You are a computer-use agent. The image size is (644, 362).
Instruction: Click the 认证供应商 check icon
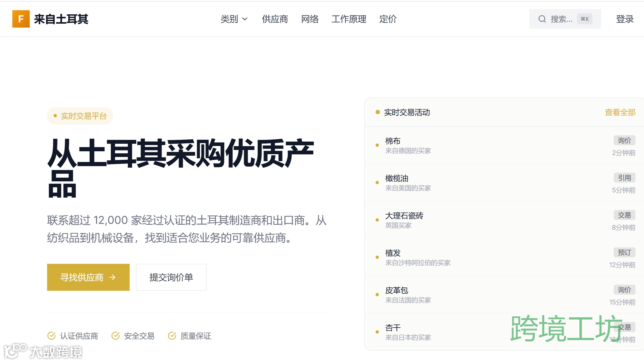pos(51,336)
